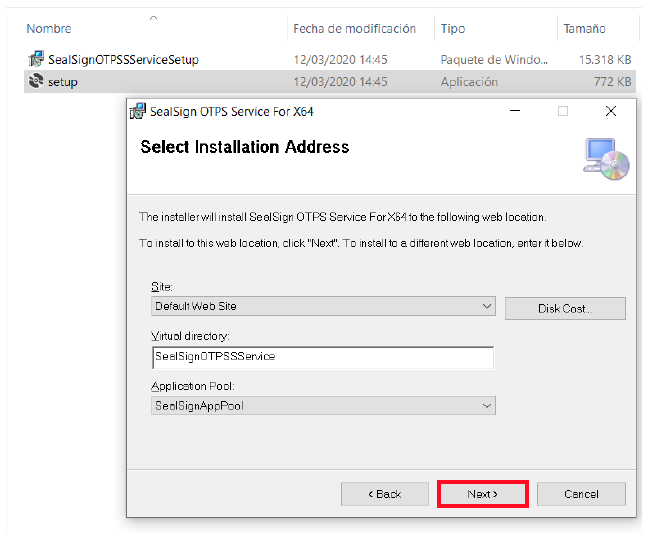Viewport: 648px width, 533px height.
Task: Cancel the installation wizard
Action: coord(581,494)
